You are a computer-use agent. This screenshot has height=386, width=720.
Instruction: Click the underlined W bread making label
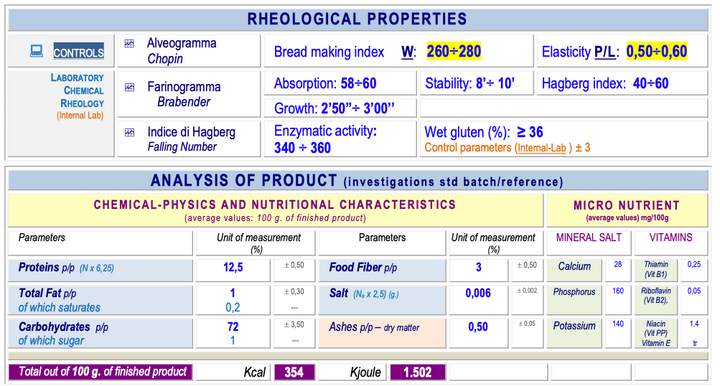407,52
